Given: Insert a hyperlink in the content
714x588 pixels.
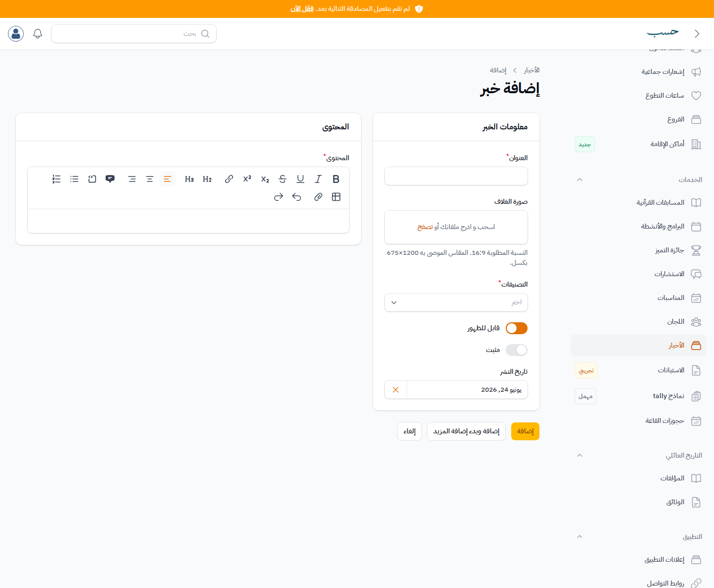Looking at the screenshot, I should coord(229,179).
